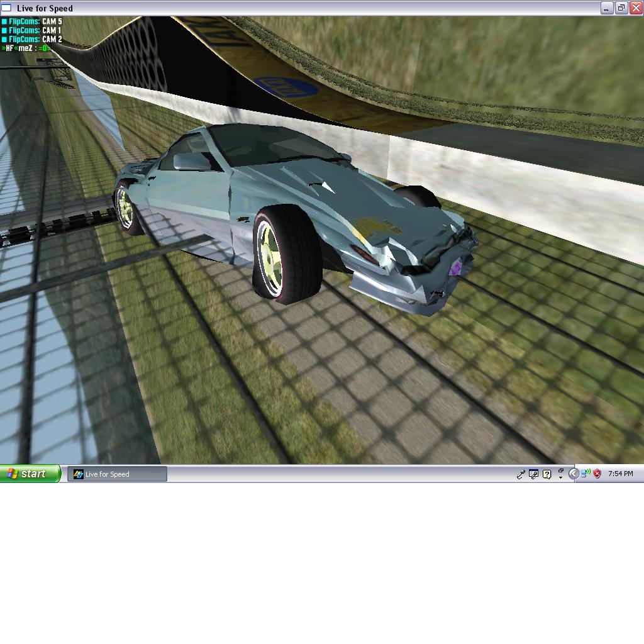The width and height of the screenshot is (644, 644).
Task: Click the language bar help icon
Action: [x=547, y=474]
